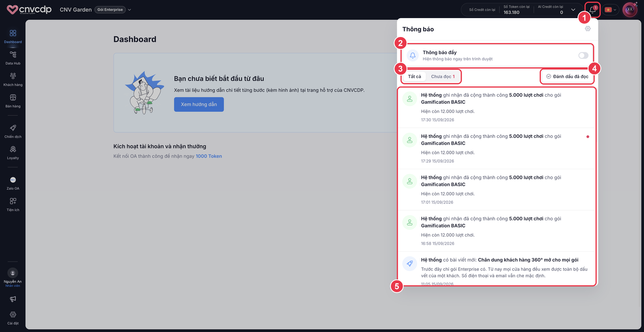Screen dimensions: 644x332
Task: Follow the 1000 Token link
Action: [x=208, y=156]
